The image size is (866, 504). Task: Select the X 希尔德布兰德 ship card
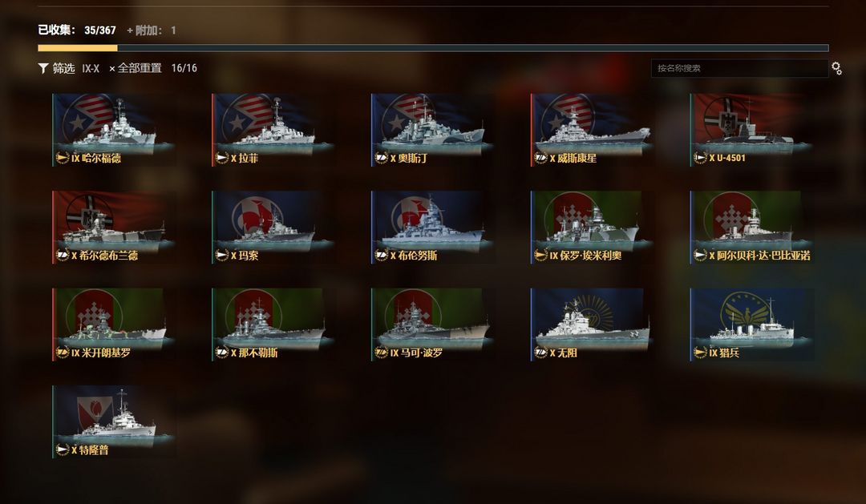click(115, 227)
